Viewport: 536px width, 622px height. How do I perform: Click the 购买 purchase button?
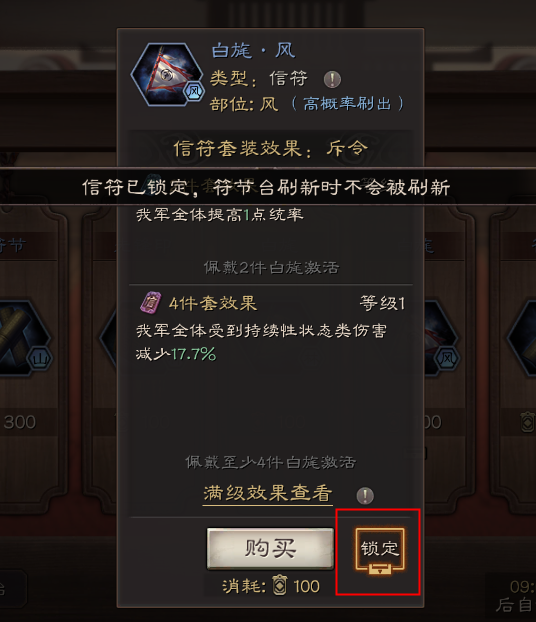point(270,549)
